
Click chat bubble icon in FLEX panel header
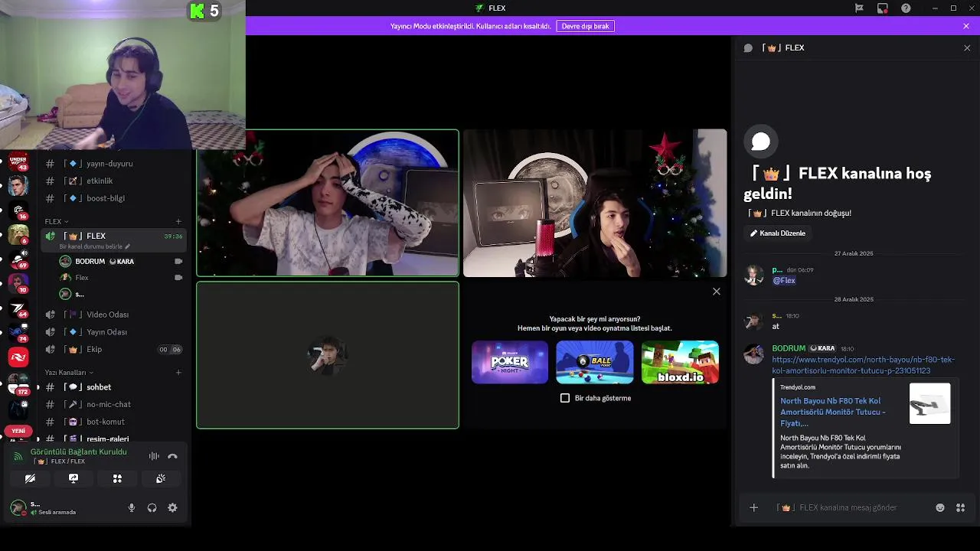748,47
